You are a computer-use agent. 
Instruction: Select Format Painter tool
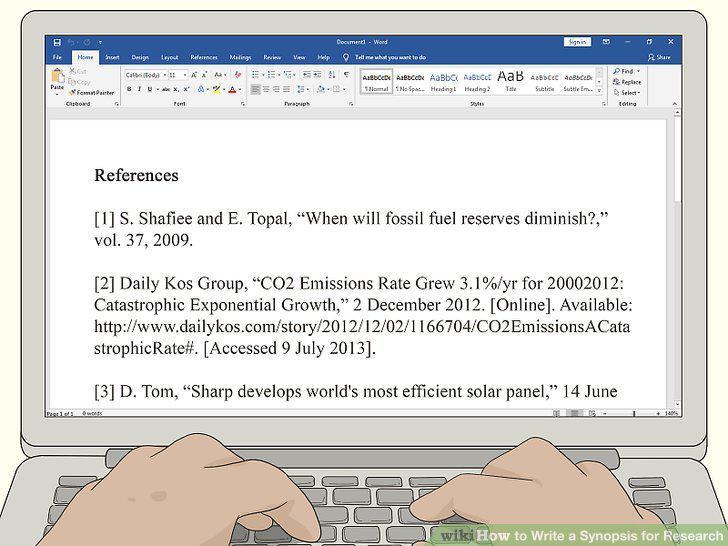click(x=91, y=93)
